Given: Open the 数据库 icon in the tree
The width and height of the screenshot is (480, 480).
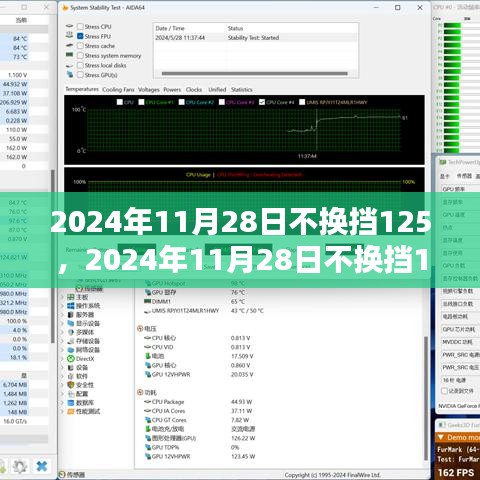Looking at the screenshot, I should pos(71,403).
